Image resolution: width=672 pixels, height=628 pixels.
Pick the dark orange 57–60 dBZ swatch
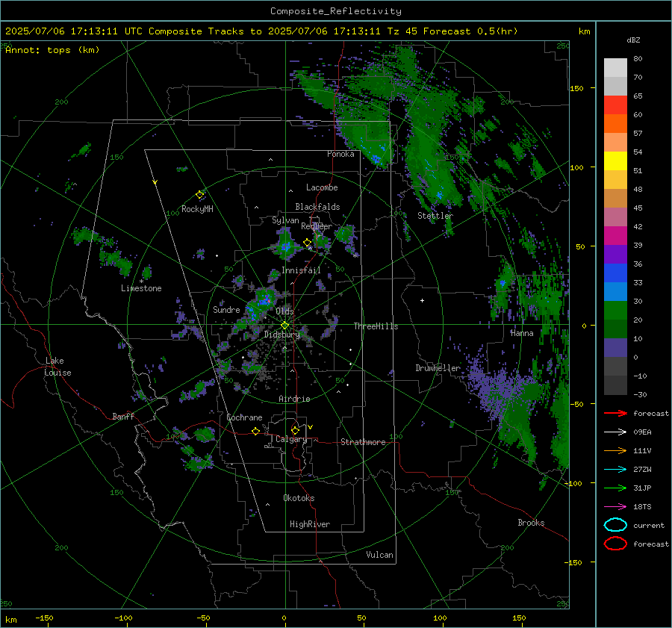pos(615,124)
